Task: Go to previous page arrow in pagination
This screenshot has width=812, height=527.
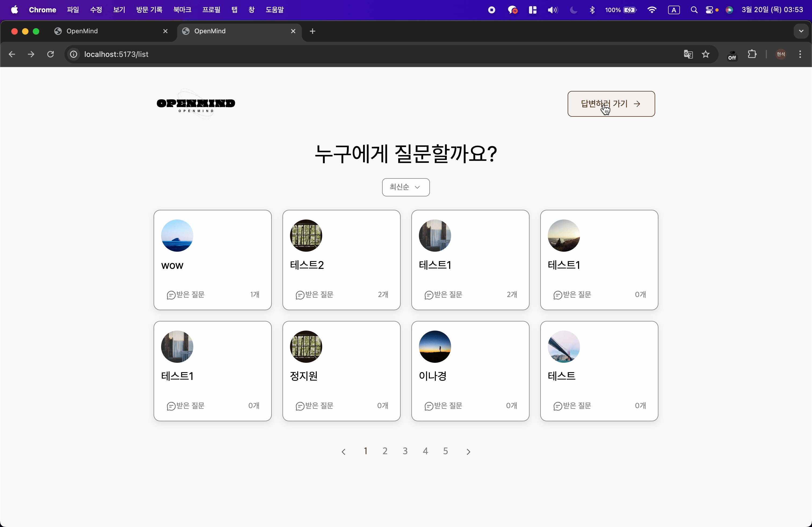Action: (343, 451)
